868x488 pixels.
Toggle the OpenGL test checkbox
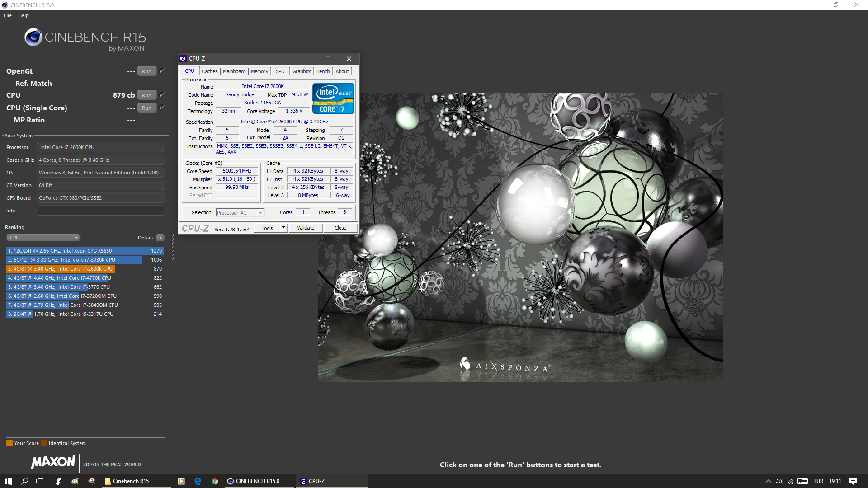click(162, 71)
